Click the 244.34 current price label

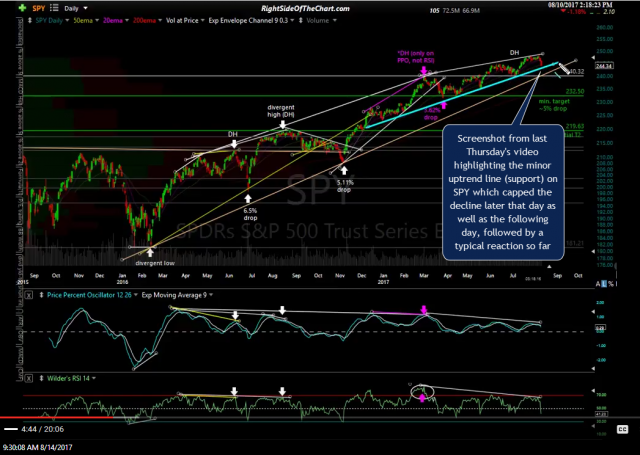tap(604, 66)
